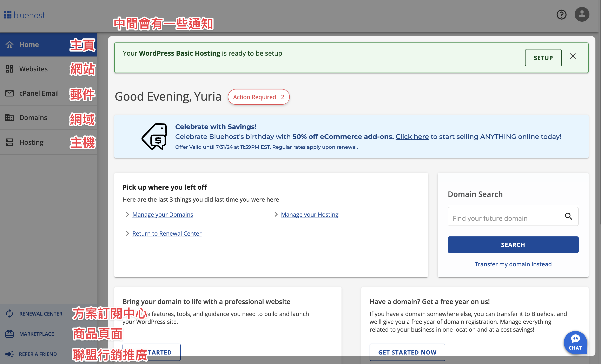The width and height of the screenshot is (601, 364).
Task: Expand the Return to Renewal Center chevron
Action: coord(127,233)
